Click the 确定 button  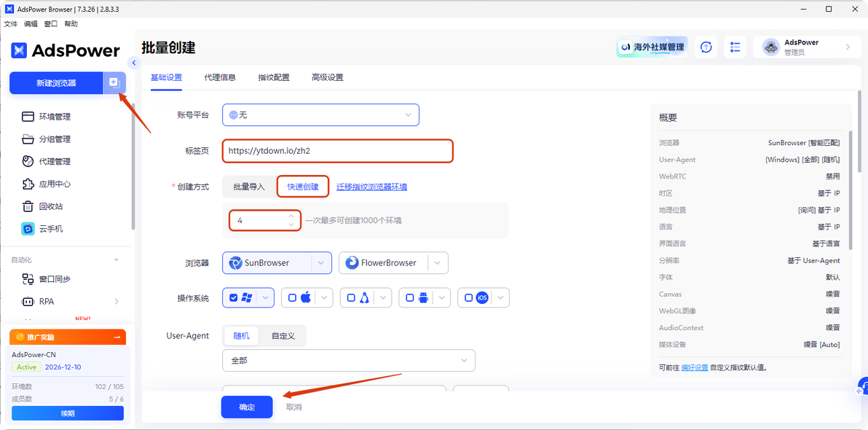click(x=247, y=407)
